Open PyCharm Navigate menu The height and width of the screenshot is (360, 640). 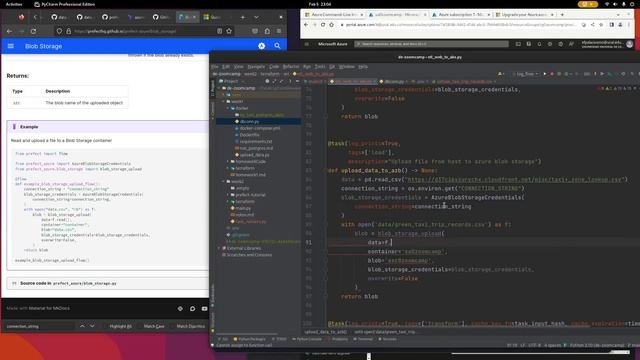click(x=256, y=67)
